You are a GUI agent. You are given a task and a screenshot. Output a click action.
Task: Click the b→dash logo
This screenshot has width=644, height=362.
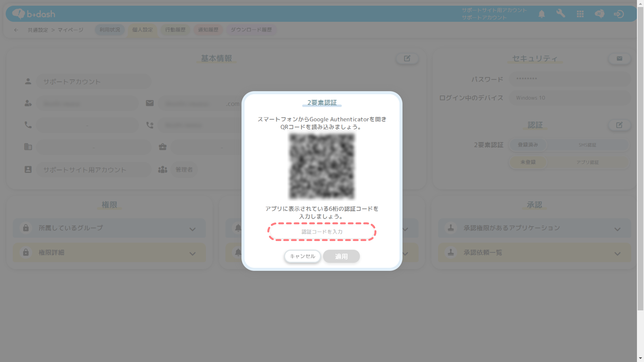34,14
